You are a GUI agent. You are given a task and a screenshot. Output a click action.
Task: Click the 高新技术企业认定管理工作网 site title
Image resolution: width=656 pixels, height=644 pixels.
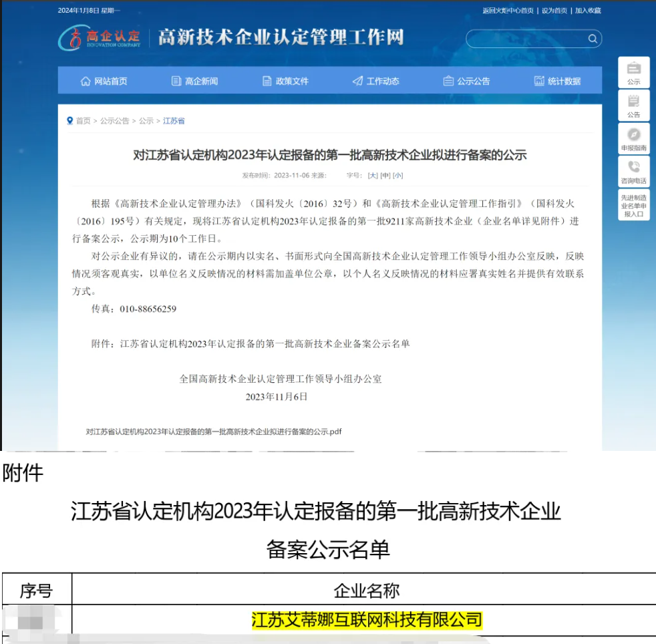281,37
